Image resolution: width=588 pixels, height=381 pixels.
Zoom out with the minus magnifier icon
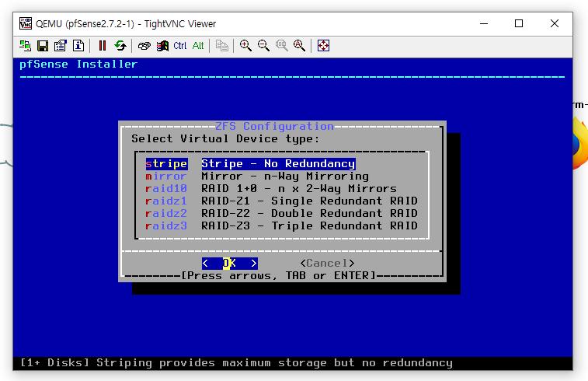point(263,46)
